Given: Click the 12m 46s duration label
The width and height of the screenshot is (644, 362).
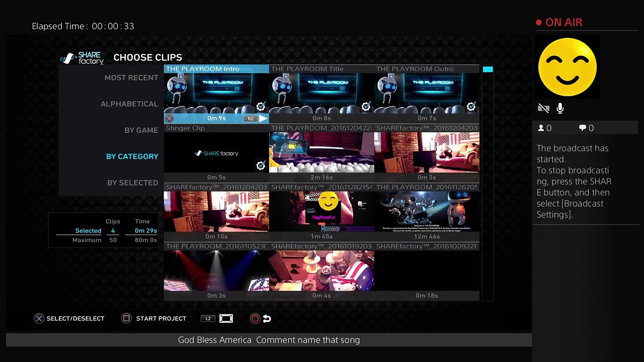Looking at the screenshot, I should [427, 236].
